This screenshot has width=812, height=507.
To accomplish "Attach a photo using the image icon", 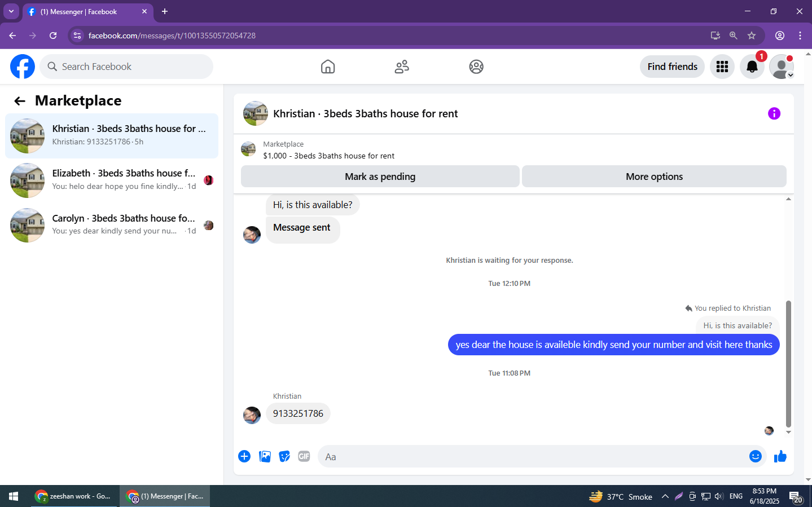I will (265, 456).
